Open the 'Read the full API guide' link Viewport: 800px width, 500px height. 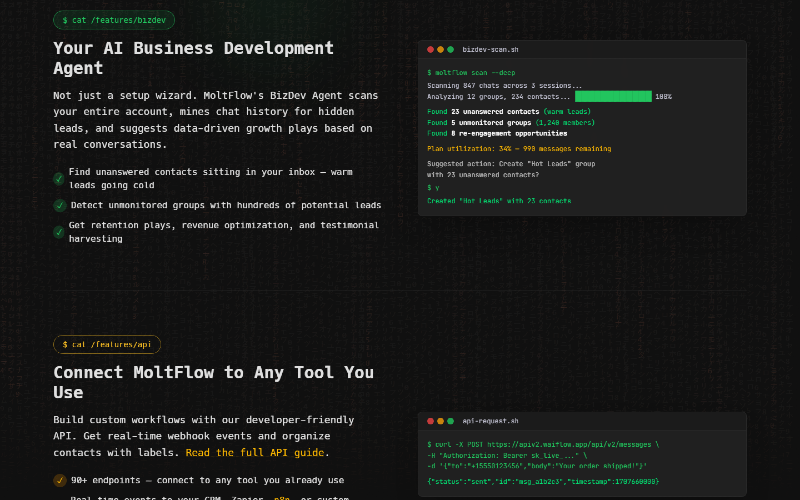point(255,453)
